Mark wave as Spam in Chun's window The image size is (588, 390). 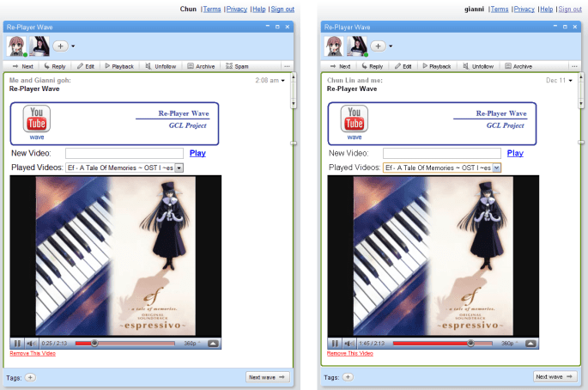tap(237, 66)
